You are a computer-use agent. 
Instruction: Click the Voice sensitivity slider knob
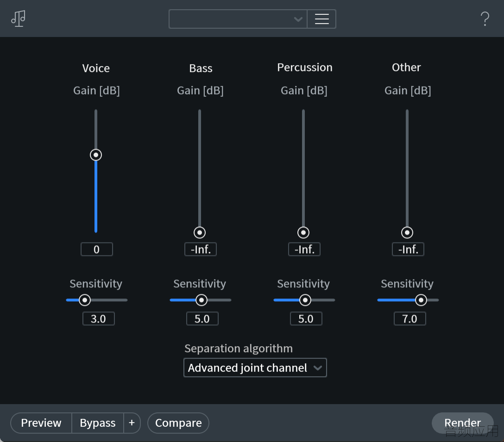tap(85, 300)
